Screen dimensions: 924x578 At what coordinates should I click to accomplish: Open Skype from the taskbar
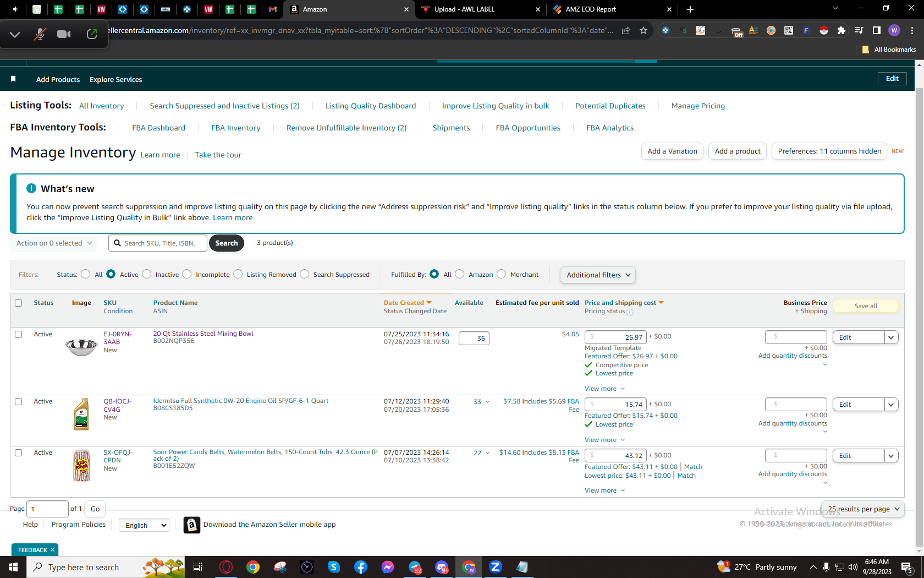click(x=334, y=567)
